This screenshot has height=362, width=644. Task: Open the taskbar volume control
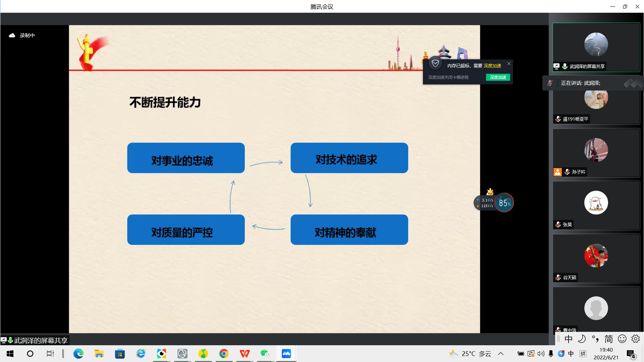pos(541,354)
